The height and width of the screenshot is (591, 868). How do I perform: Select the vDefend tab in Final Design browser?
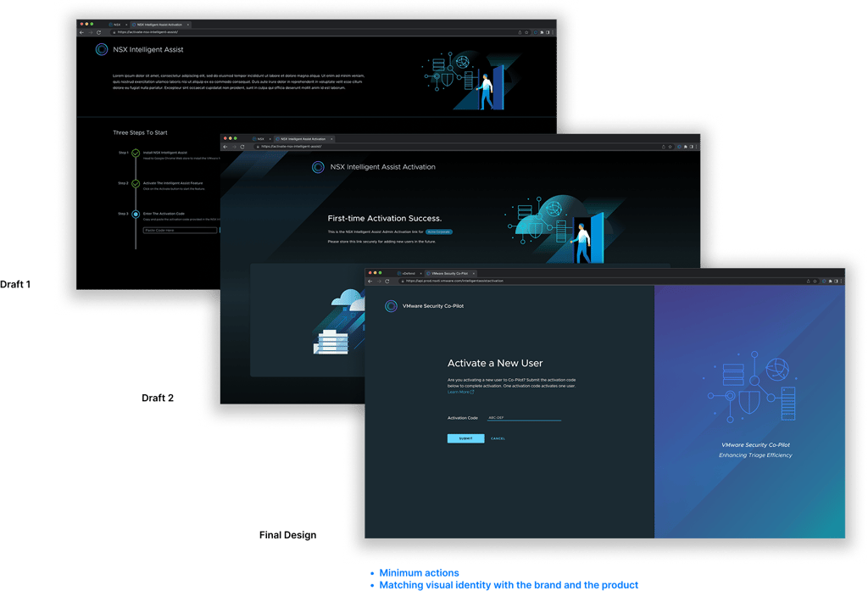point(409,273)
